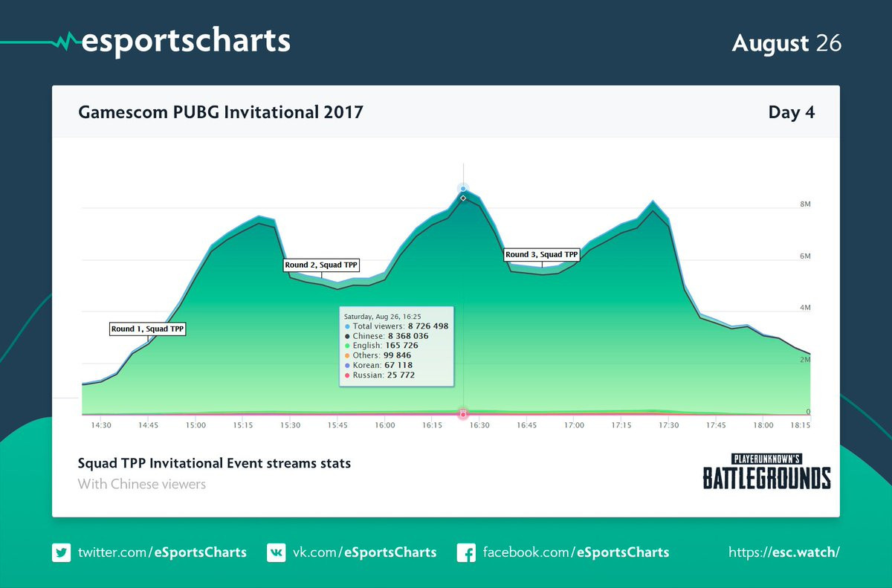Click the 17:45 time axis label
The width and height of the screenshot is (892, 588).
coord(716,425)
